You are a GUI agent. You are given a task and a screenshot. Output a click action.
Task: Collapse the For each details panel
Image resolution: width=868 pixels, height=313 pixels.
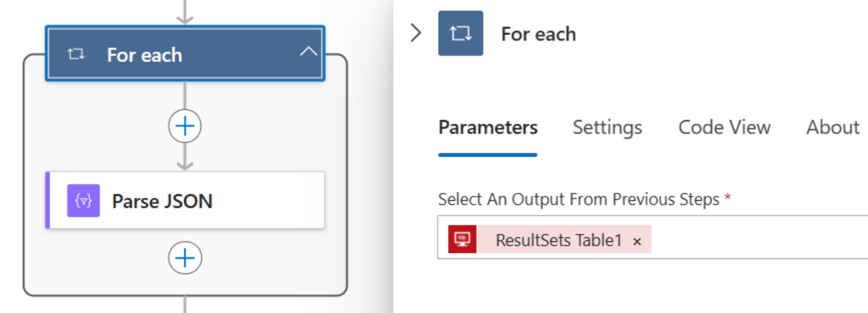(415, 33)
